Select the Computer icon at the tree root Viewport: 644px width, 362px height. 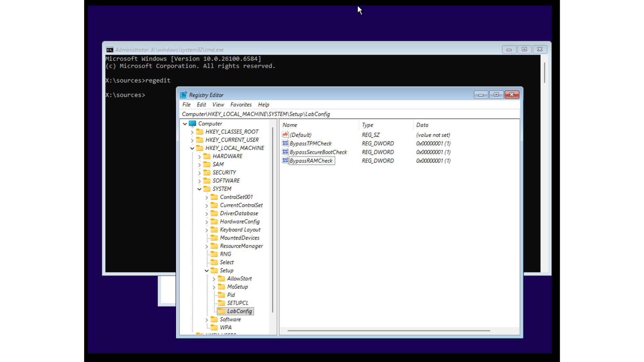(193, 123)
